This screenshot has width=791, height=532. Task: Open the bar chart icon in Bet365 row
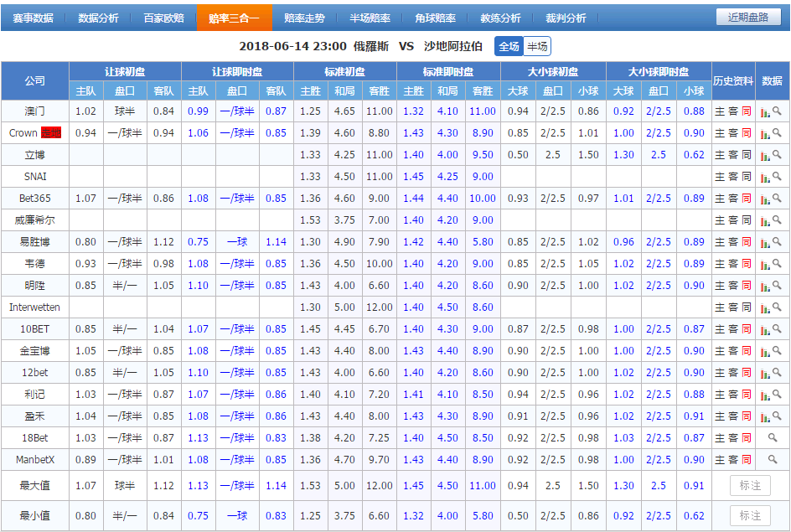(765, 199)
